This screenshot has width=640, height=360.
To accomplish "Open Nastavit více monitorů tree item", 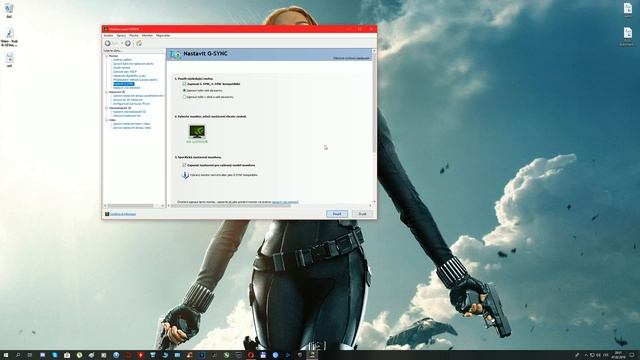I will click(127, 88).
